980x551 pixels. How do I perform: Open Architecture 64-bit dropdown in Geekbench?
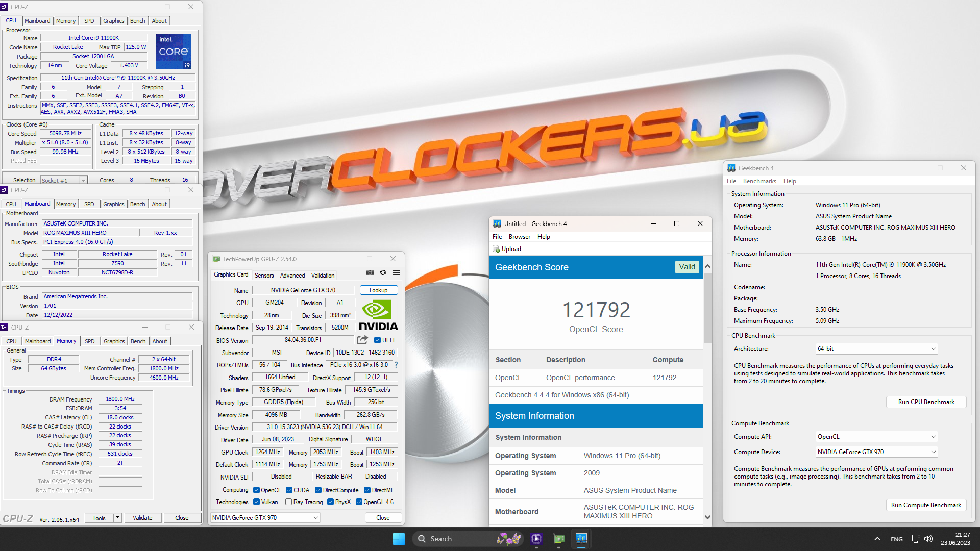pyautogui.click(x=876, y=349)
